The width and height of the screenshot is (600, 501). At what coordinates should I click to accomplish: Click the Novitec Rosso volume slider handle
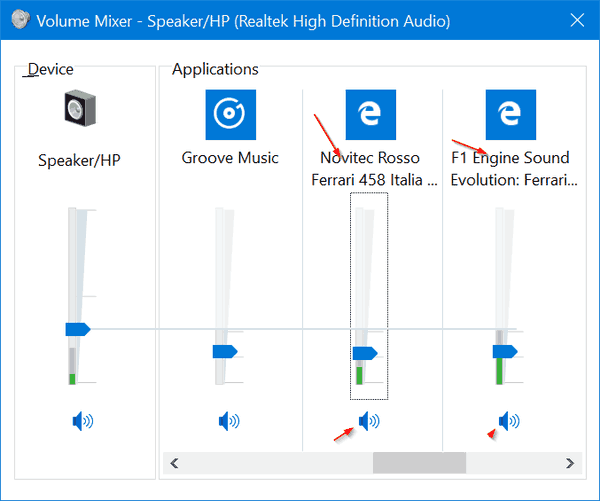click(365, 352)
